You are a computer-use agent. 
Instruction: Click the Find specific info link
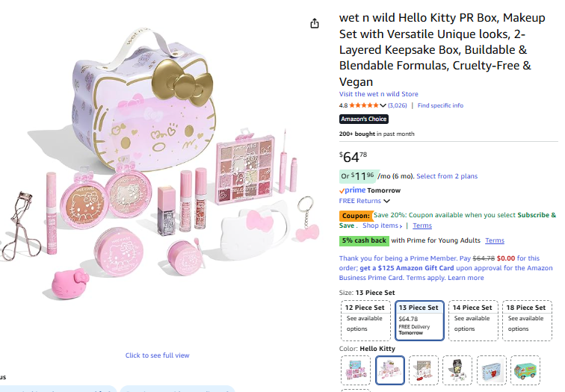pyautogui.click(x=440, y=105)
